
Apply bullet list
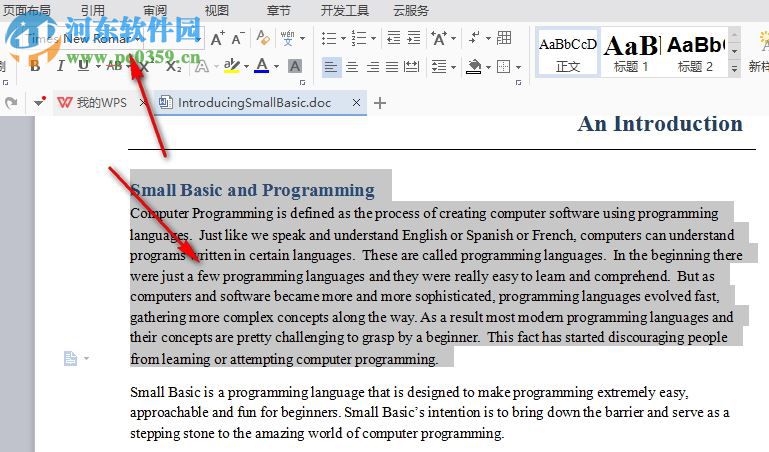click(x=329, y=38)
